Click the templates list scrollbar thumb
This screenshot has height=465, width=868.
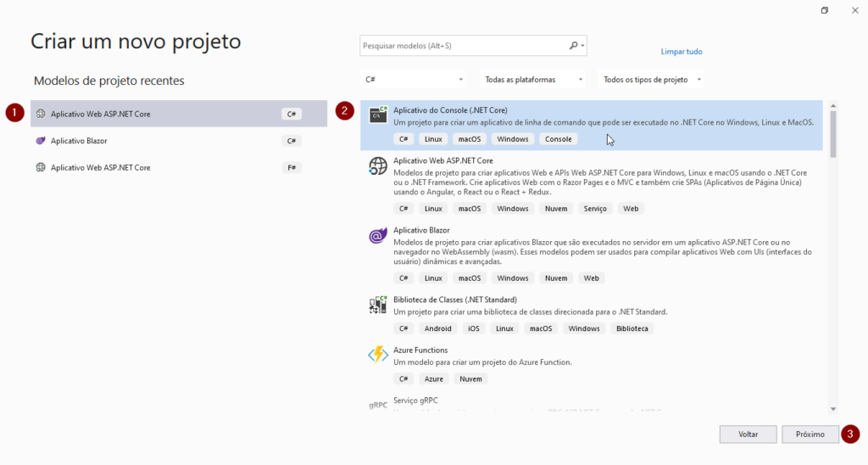833,134
